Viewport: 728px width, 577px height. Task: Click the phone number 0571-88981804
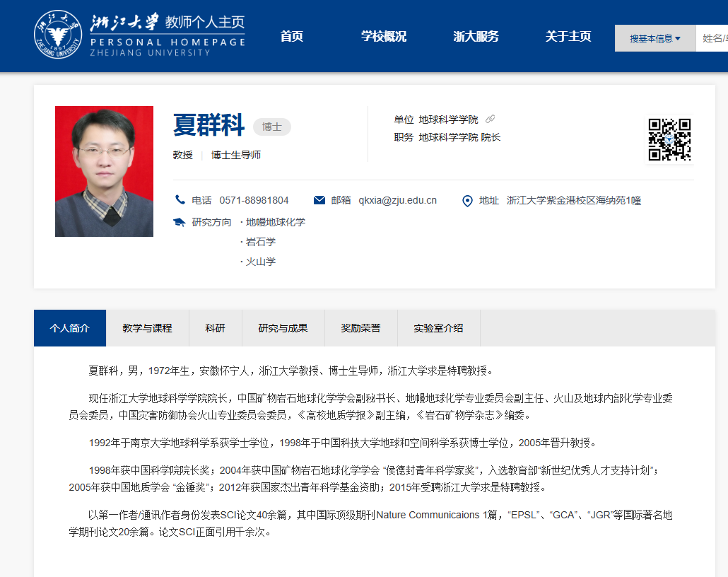254,200
